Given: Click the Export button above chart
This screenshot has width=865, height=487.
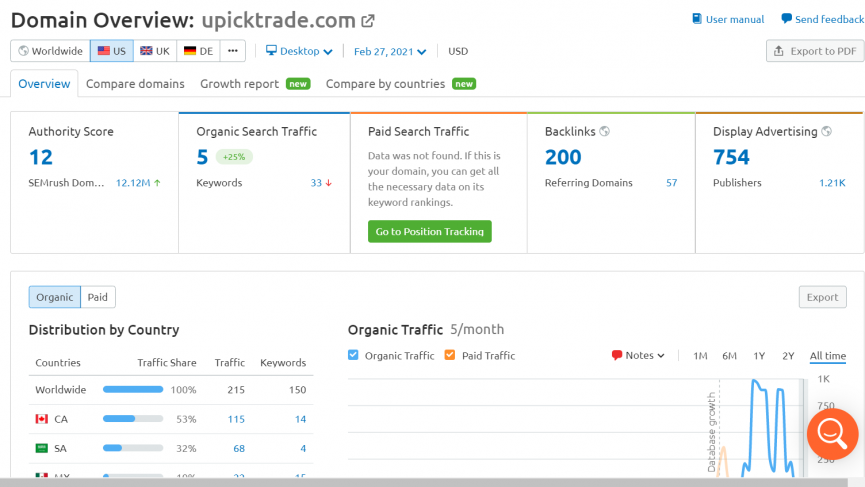Looking at the screenshot, I should click(823, 297).
